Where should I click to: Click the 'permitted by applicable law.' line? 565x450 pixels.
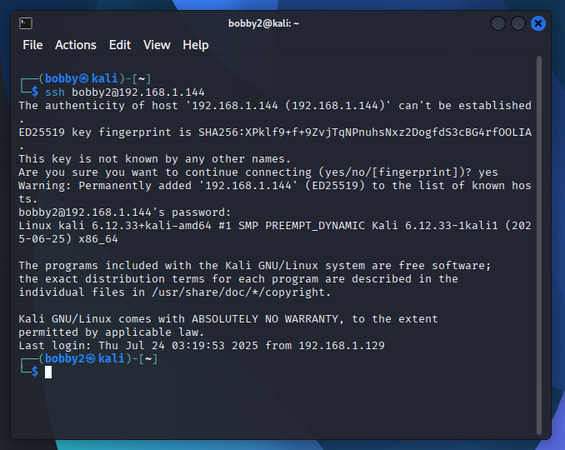(x=111, y=332)
